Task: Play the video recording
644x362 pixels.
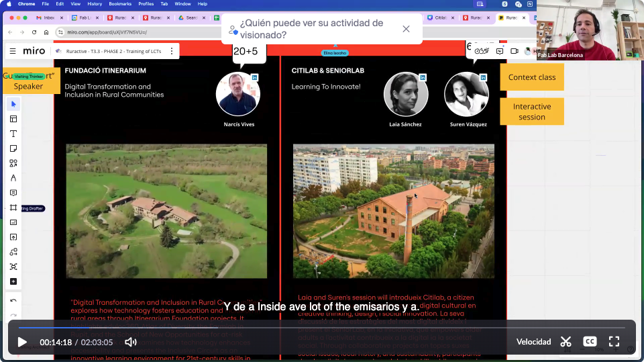Action: (x=22, y=342)
